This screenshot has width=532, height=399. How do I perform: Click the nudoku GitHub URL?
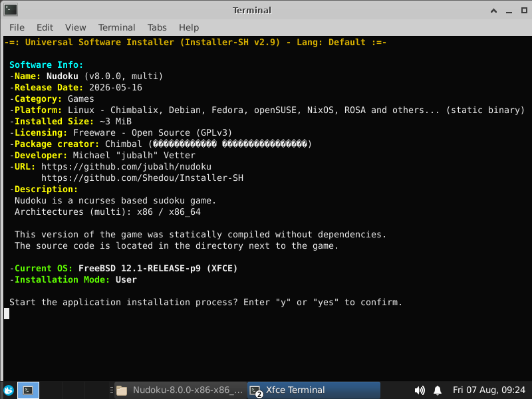pos(126,167)
